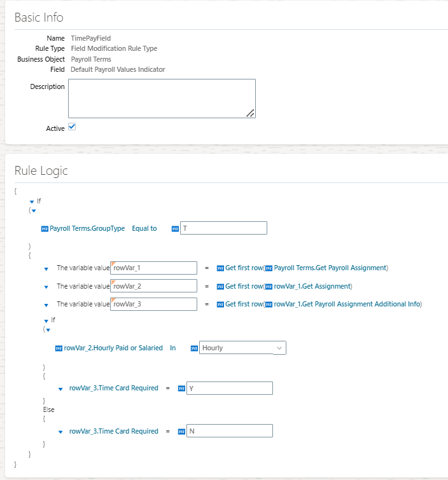Click the rowVar_3 variable name field

click(154, 305)
